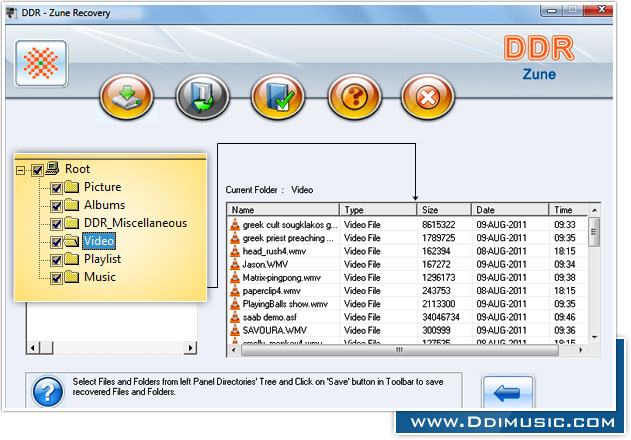Click the book with checkmark toolbar button
The image size is (631, 440).
coord(278,97)
